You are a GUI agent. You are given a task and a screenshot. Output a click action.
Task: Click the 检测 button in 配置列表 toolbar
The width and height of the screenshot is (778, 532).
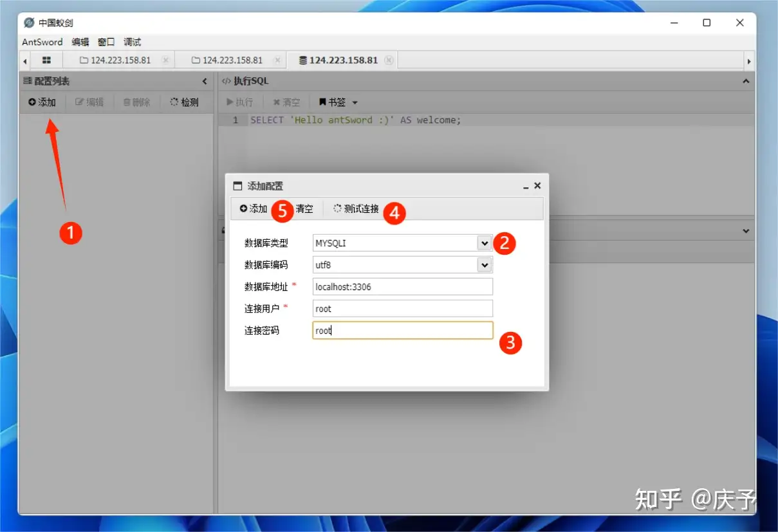click(x=184, y=102)
